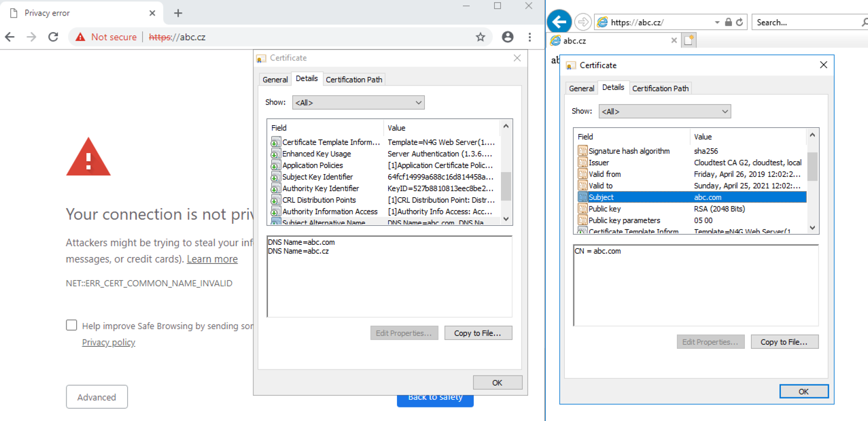Close the Chrome Certificate dialog
The height and width of the screenshot is (421, 868).
point(517,58)
